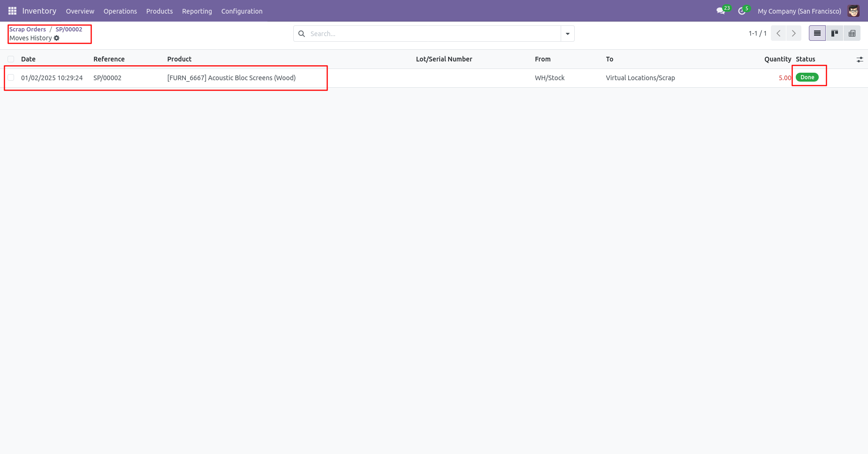Viewport: 868px width, 454px height.
Task: Click the 1-1 / 1 pager counter
Action: (757, 33)
